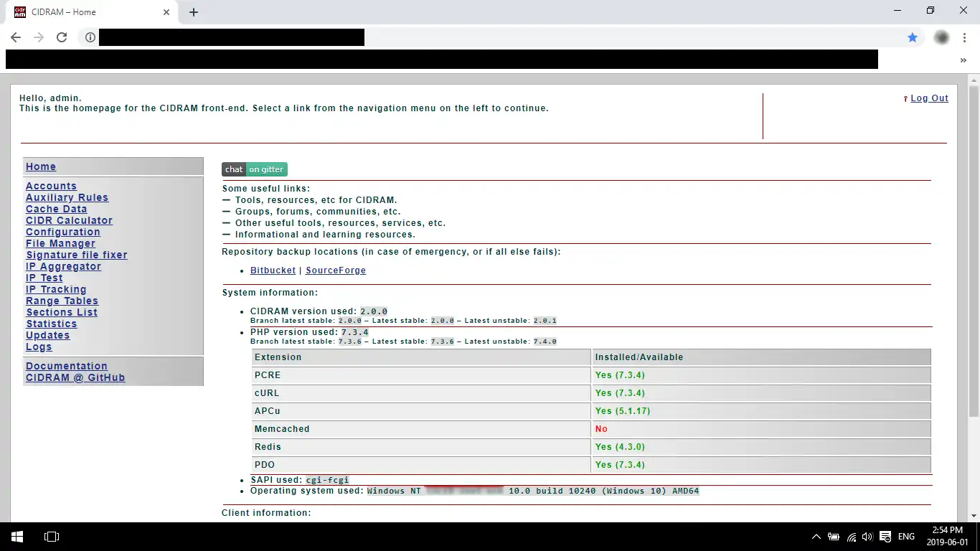Open the Logs page
This screenshot has height=551, width=980.
point(39,347)
